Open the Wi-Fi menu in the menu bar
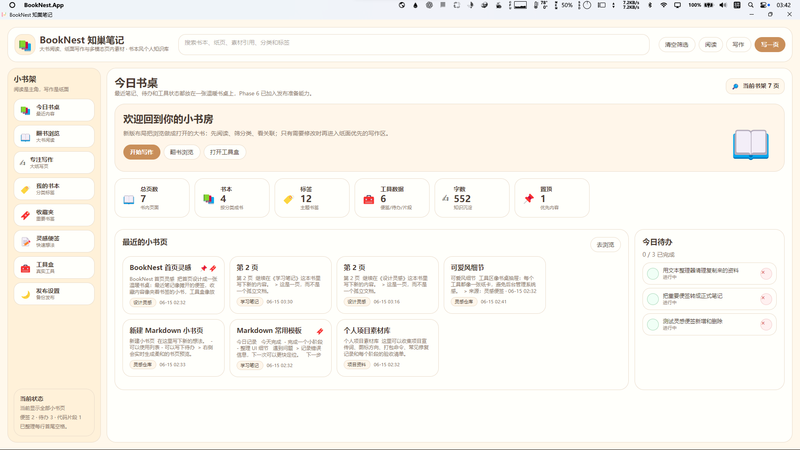The image size is (800, 450). pos(663,5)
